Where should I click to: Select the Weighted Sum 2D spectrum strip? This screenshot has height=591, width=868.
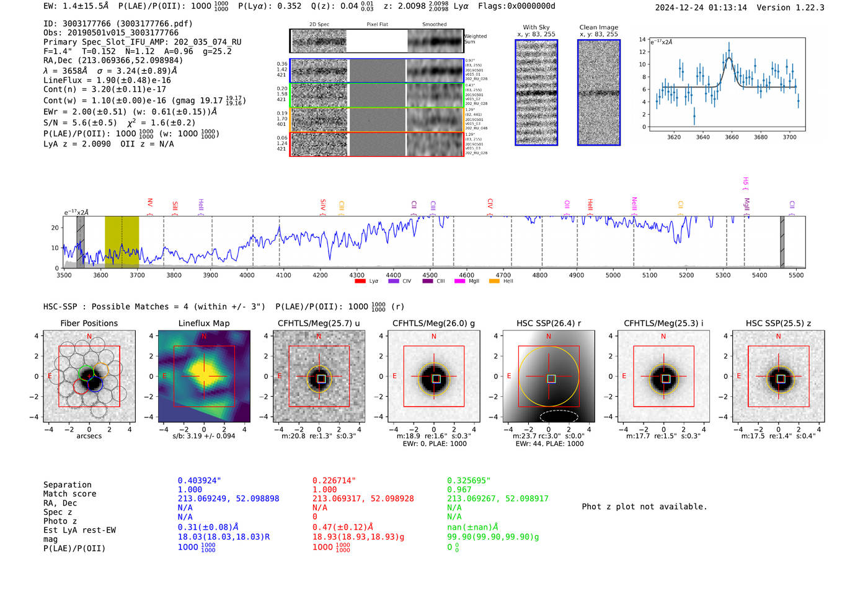[377, 41]
